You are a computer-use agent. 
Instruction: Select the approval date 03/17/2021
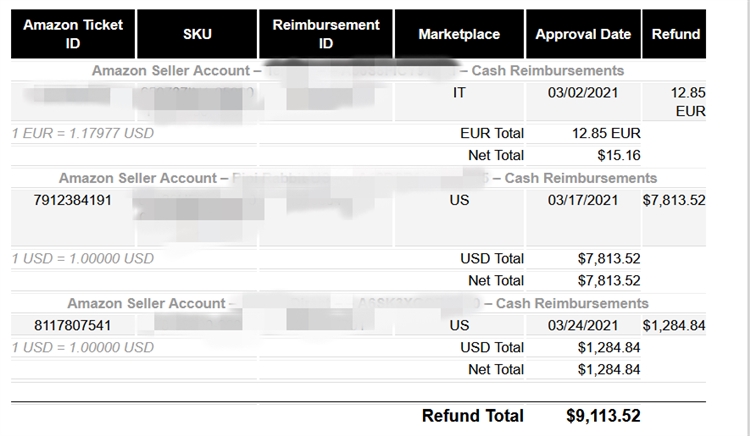[583, 199]
